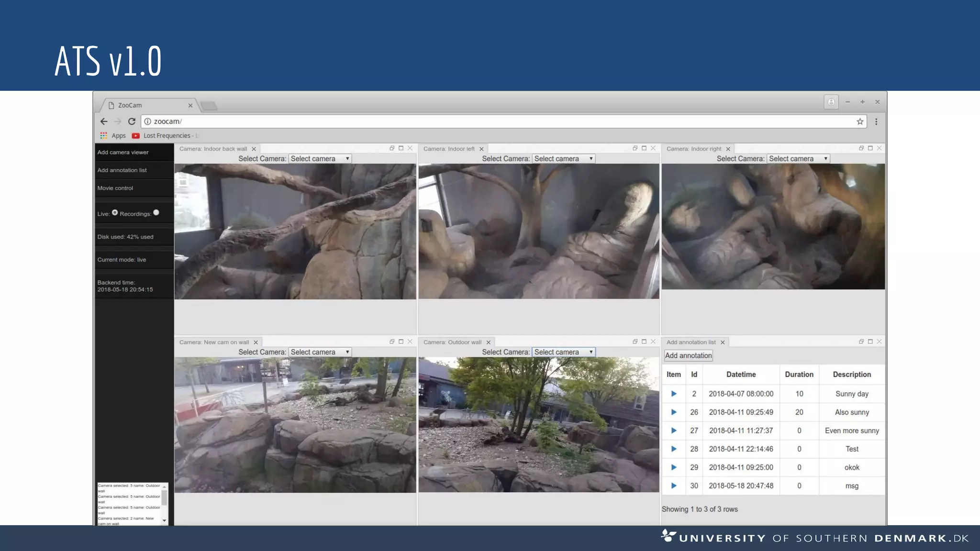Play annotation with Id 2
This screenshot has width=980, height=551.
(x=674, y=394)
